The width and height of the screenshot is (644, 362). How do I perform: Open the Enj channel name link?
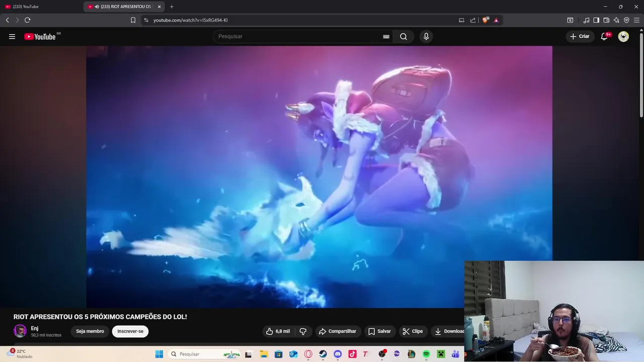(x=35, y=328)
